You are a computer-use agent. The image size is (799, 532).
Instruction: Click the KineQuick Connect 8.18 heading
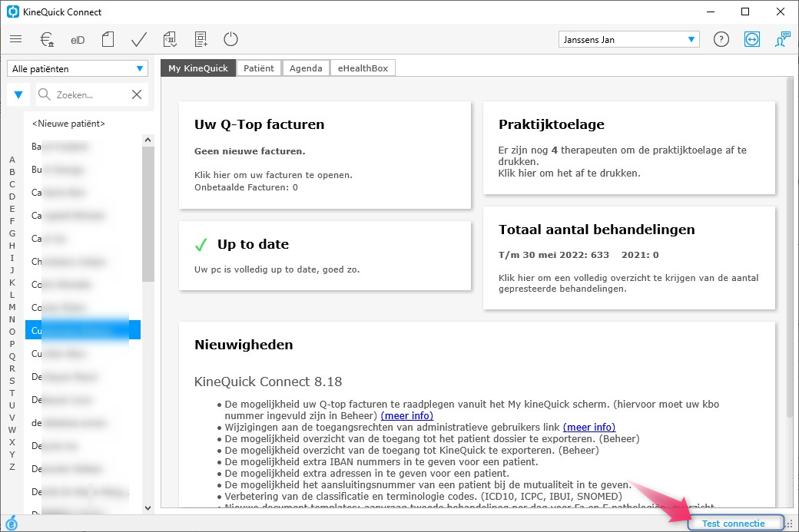(x=268, y=382)
